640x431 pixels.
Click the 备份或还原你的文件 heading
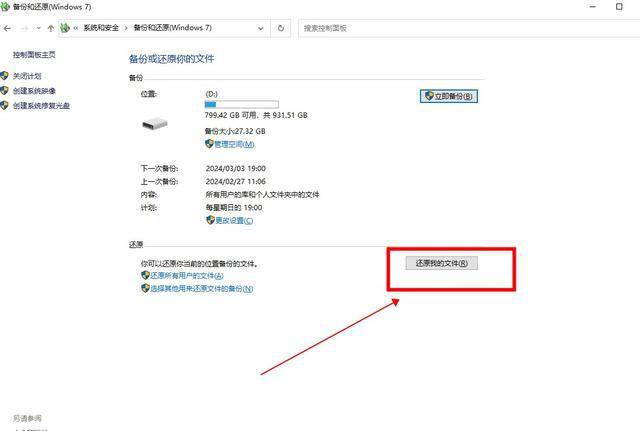pos(171,59)
